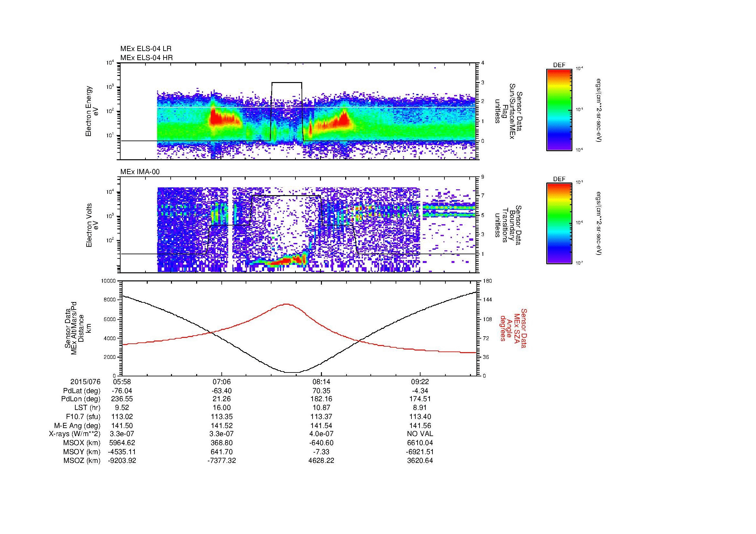
Task: Click the PdLat value -76.04
Action: [x=122, y=391]
